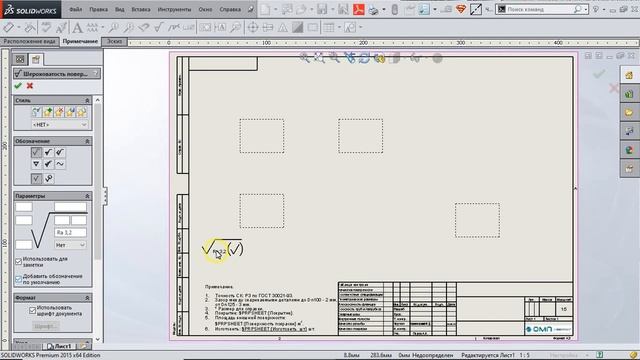640x360 pixels.
Task: Select the JIS triangle symbol
Action: coord(36,164)
